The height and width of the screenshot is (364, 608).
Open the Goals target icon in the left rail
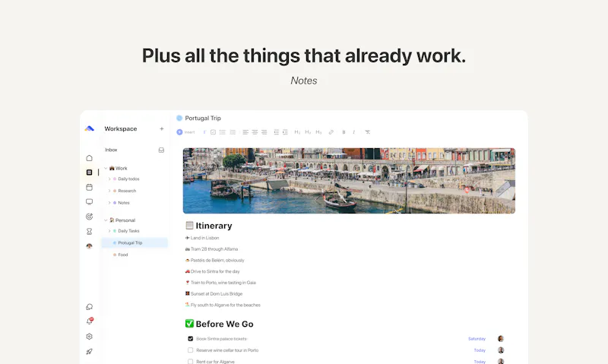[89, 217]
